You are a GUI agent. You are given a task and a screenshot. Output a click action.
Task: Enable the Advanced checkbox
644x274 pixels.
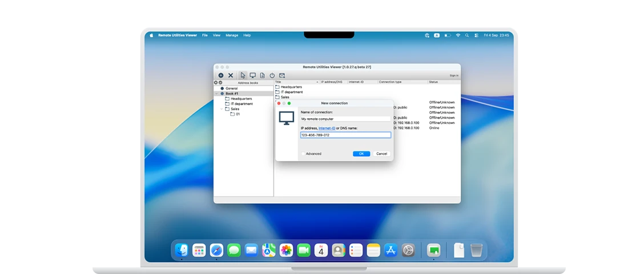[x=304, y=154]
